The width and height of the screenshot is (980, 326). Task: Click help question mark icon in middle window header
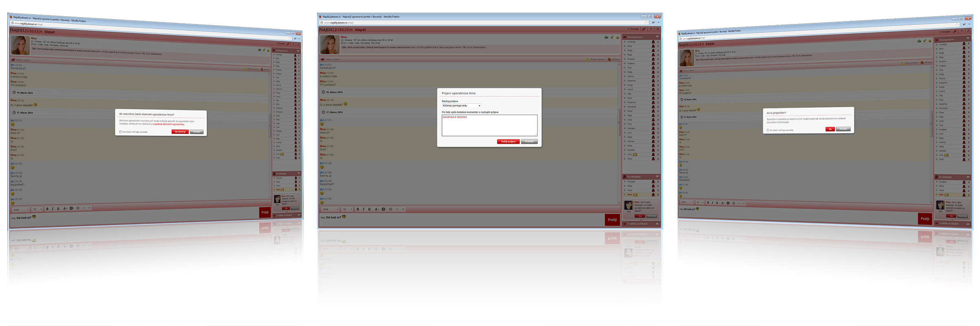tap(650, 29)
